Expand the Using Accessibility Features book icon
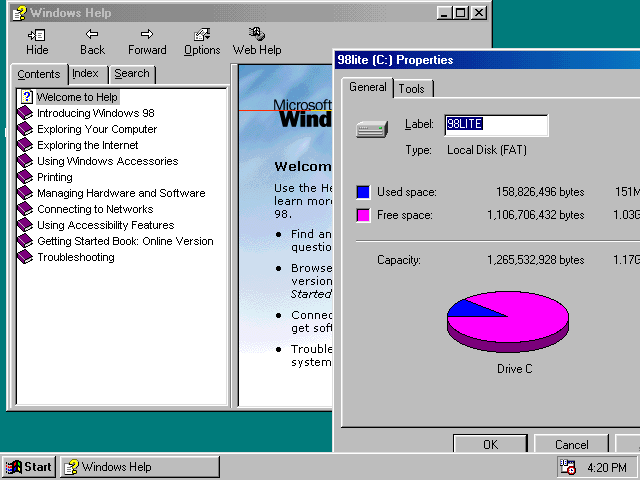The width and height of the screenshot is (640, 480). click(25, 225)
